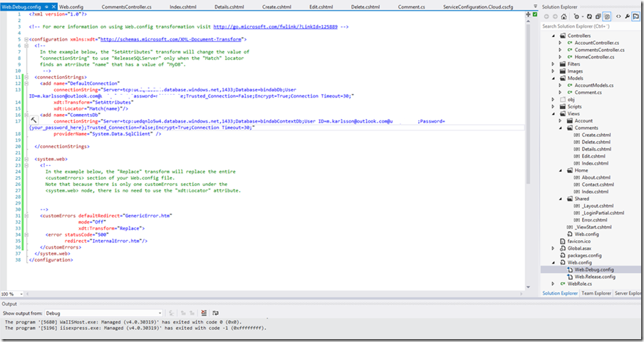Image resolution: width=644 pixels, height=342 pixels.
Task: Switch to the Comment.cs editor tab
Action: point(412,7)
